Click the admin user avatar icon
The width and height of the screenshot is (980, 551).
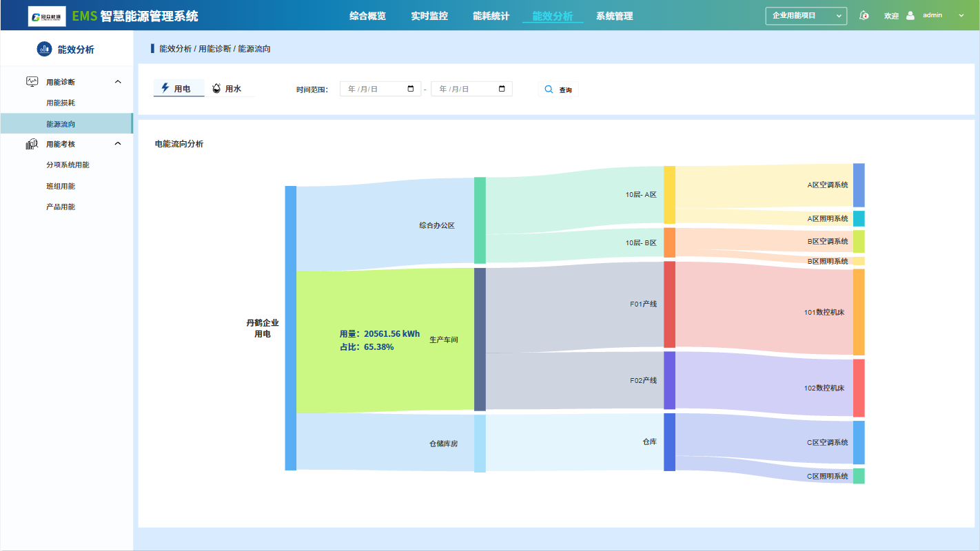tap(910, 15)
